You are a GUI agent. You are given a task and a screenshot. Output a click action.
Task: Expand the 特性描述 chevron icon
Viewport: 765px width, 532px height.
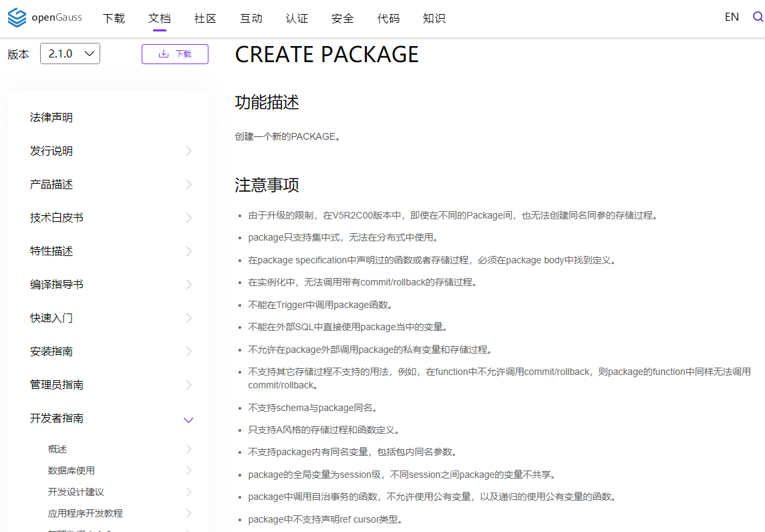point(189,251)
